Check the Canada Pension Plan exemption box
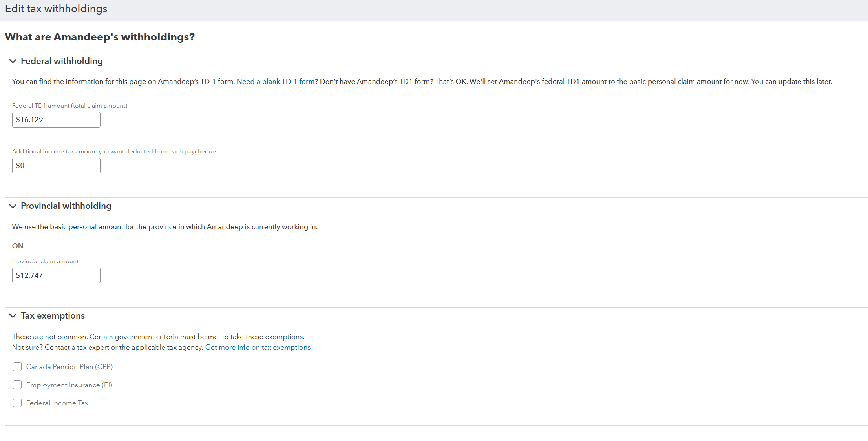This screenshot has width=868, height=441. point(17,367)
